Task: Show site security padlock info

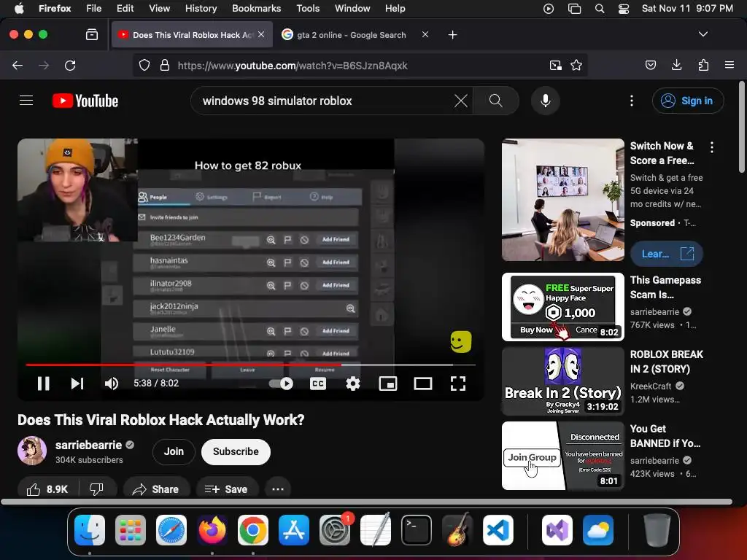Action: click(164, 65)
